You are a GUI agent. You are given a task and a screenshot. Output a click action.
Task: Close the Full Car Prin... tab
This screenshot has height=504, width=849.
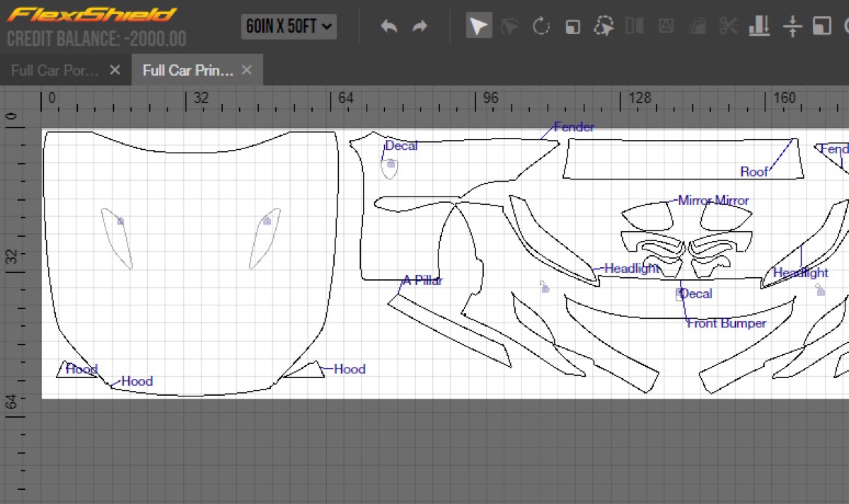pyautogui.click(x=246, y=70)
